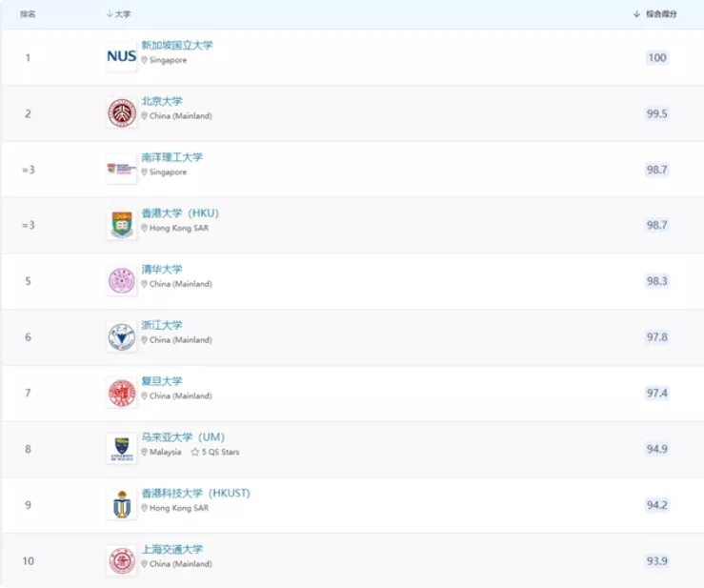Open the 马来亚大学（UM） link
704x588 pixels.
(183, 437)
